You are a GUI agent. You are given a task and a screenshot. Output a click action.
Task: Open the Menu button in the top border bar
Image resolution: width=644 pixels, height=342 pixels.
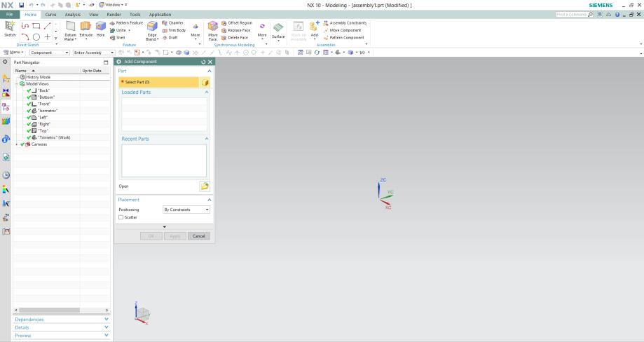pyautogui.click(x=13, y=53)
